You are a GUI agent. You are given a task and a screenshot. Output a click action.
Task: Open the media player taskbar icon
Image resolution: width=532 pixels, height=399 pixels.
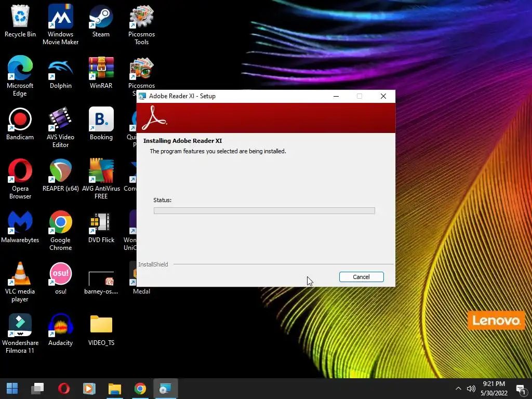pyautogui.click(x=89, y=389)
